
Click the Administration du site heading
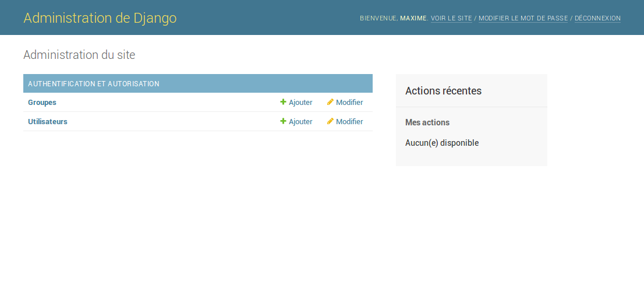point(79,55)
